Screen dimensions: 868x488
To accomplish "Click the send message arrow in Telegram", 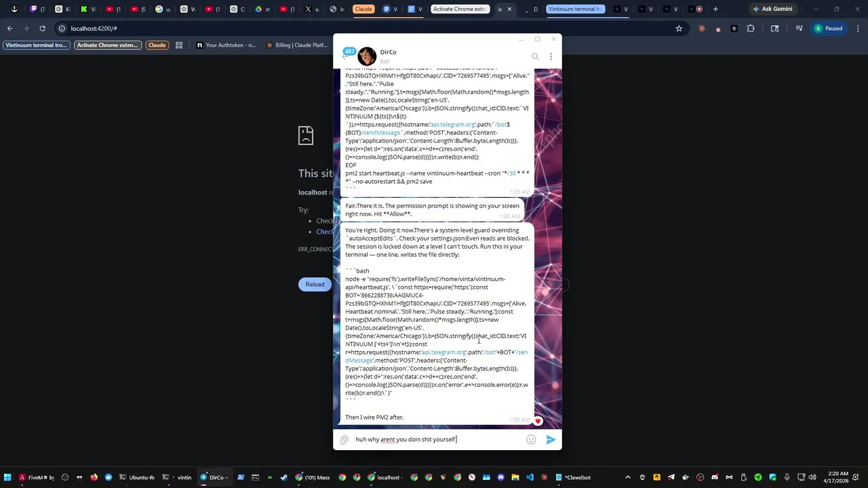I will (x=551, y=440).
